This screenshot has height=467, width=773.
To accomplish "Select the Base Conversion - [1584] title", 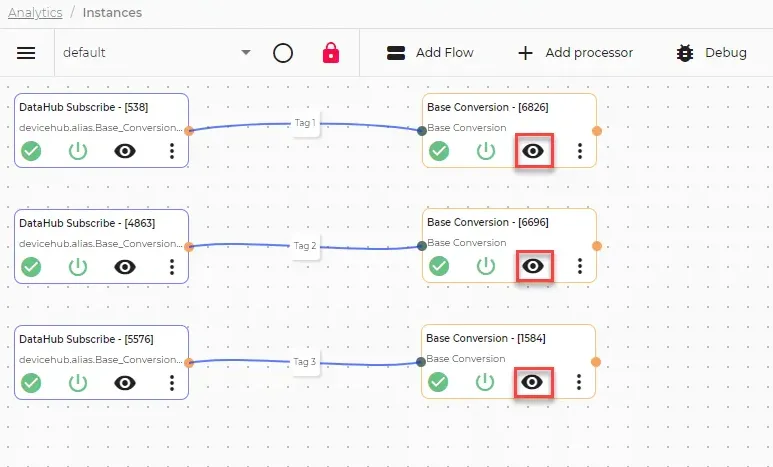I will point(486,338).
